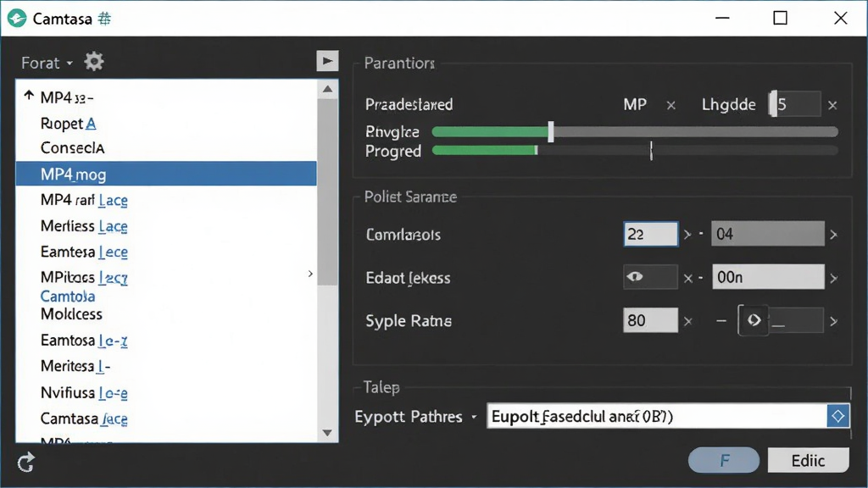Select Merliess Lace entry
This screenshot has height=488, width=868.
coord(84,225)
